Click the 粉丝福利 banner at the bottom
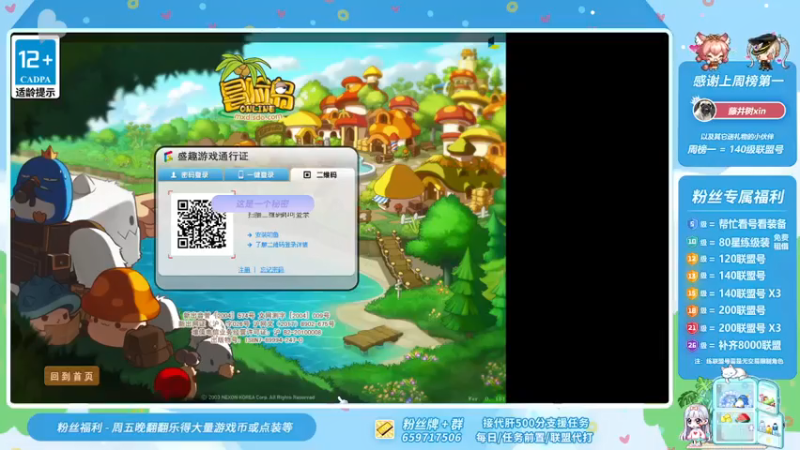This screenshot has height=450, width=800. [x=171, y=428]
